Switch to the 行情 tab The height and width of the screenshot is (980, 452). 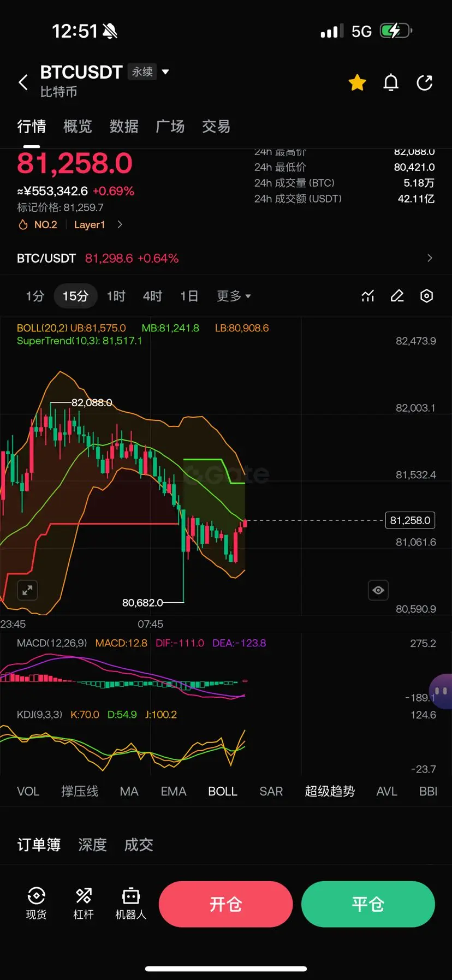click(31, 127)
